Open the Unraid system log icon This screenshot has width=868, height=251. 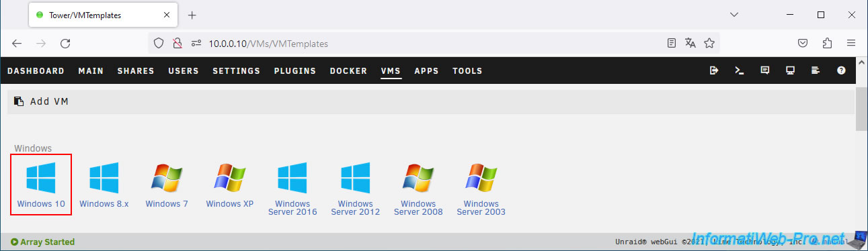(x=816, y=70)
